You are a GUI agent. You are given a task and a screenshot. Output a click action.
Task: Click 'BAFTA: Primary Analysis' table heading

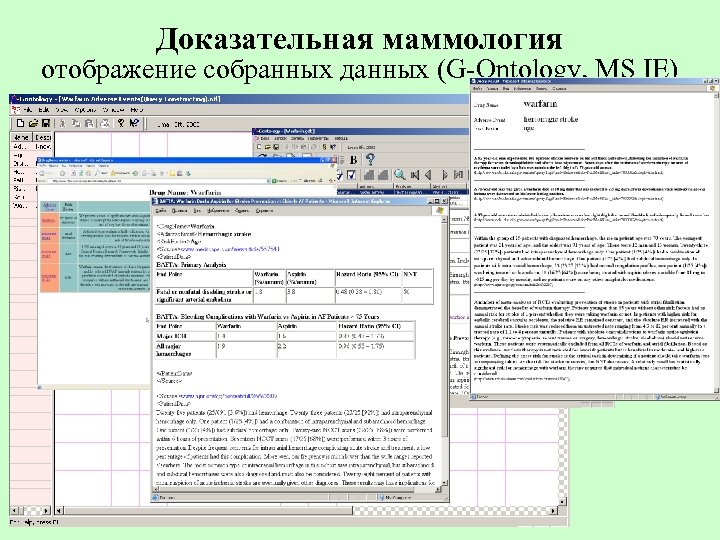(x=191, y=265)
